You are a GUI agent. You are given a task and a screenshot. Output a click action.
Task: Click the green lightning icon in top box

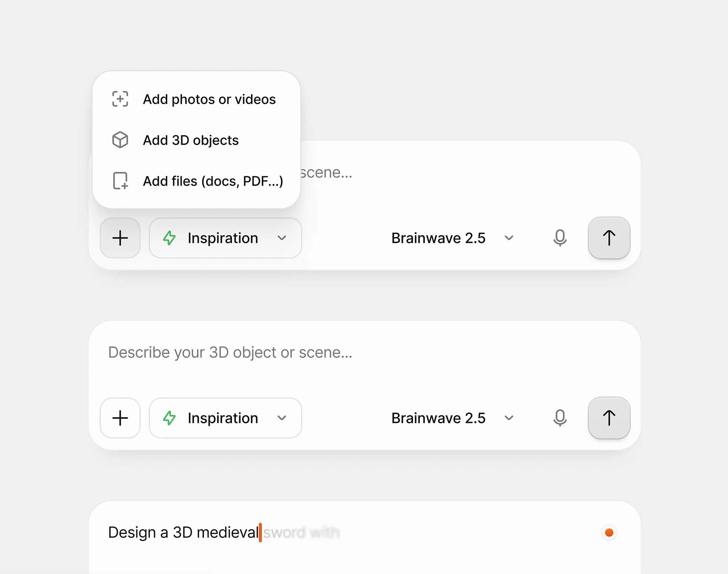click(x=169, y=238)
